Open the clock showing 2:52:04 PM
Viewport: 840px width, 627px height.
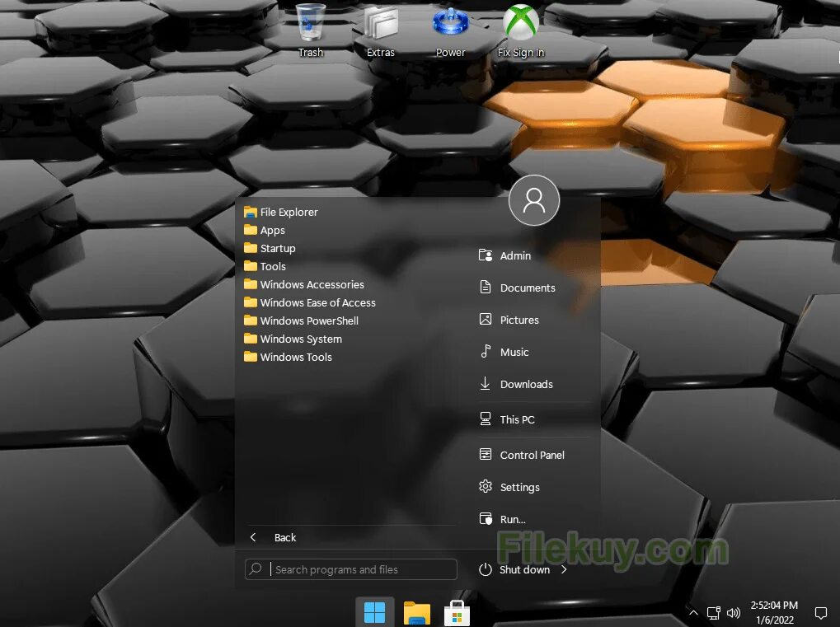pyautogui.click(x=774, y=612)
